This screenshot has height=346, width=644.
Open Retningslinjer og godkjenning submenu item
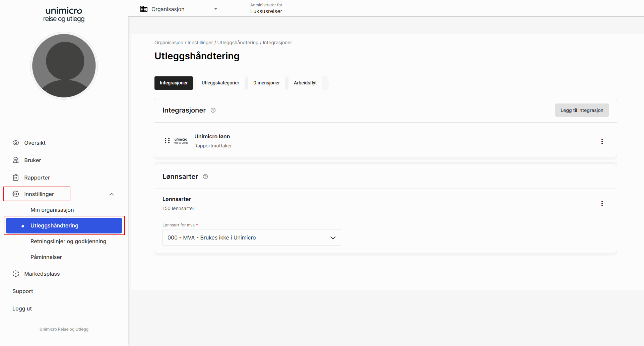point(68,241)
